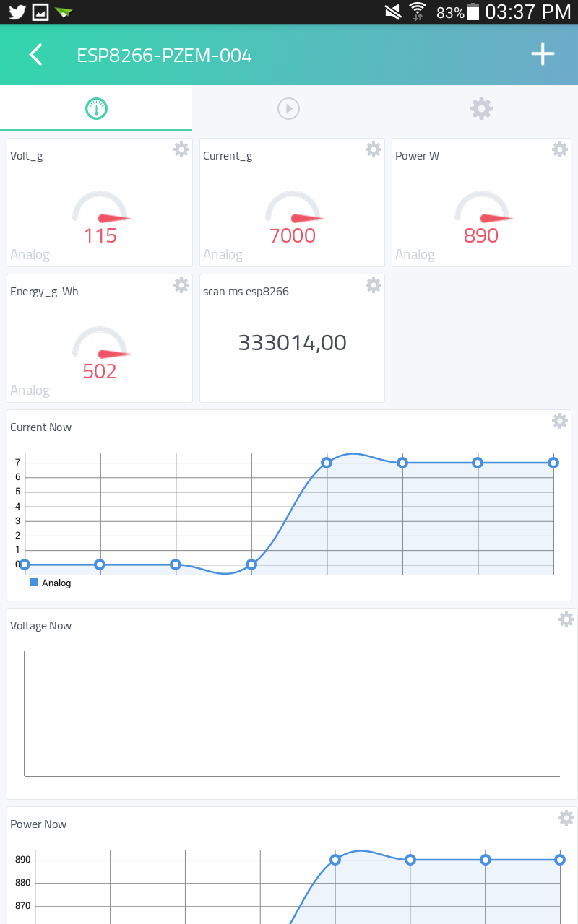Screen dimensions: 578x924
Task: Click the Volt_g label
Action: (x=27, y=156)
